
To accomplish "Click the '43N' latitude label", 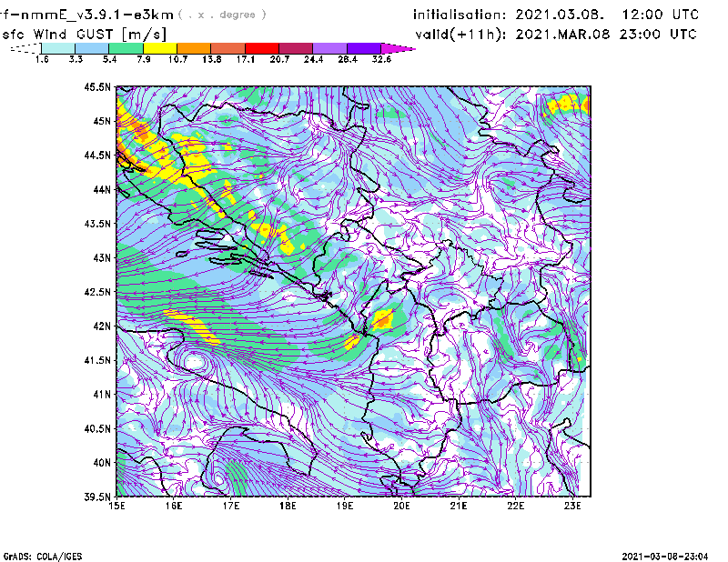I will coord(102,257).
